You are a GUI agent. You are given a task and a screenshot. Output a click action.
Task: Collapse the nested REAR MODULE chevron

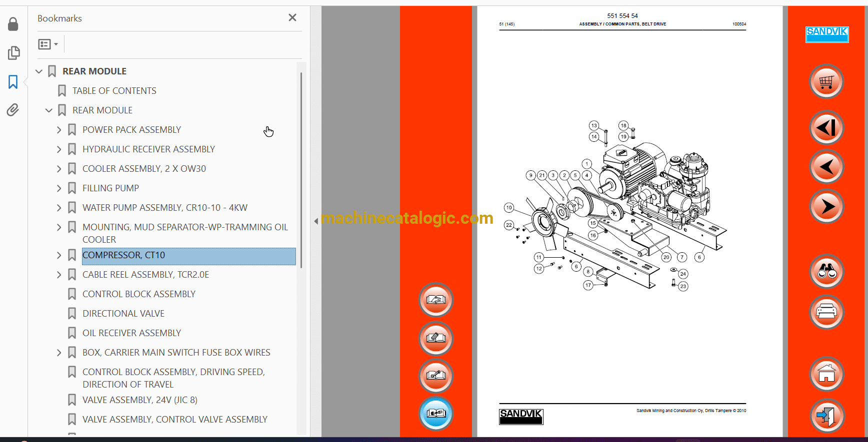(49, 110)
